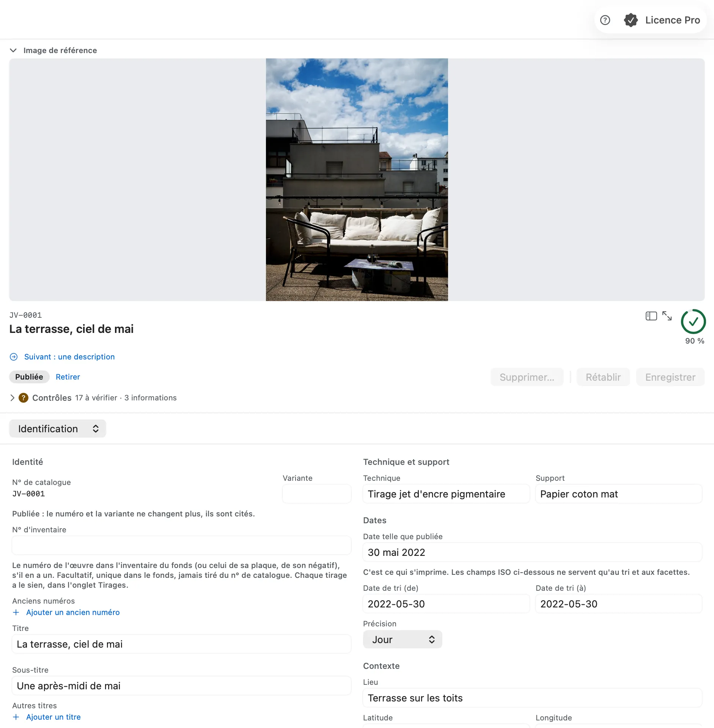714x728 pixels.
Task: Click the Variante input field
Action: point(317,494)
